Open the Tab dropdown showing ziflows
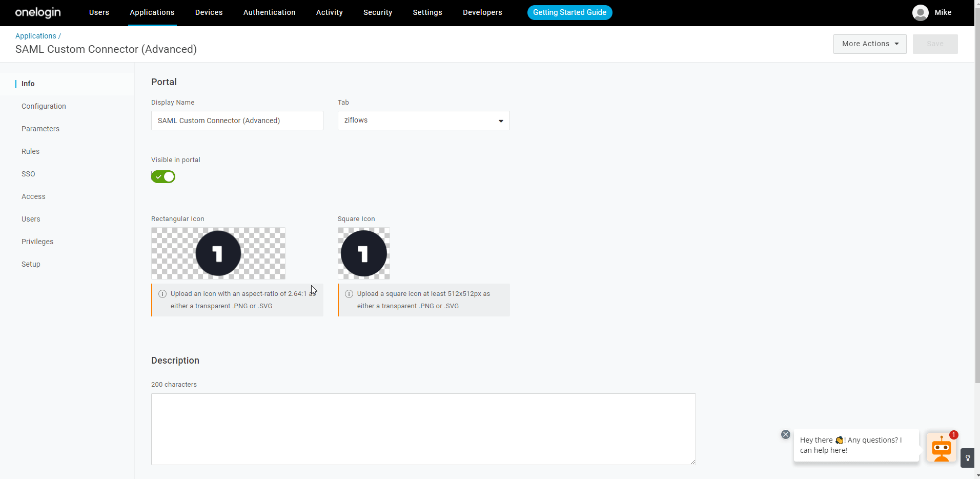Viewport: 980px width, 479px height. point(423,121)
